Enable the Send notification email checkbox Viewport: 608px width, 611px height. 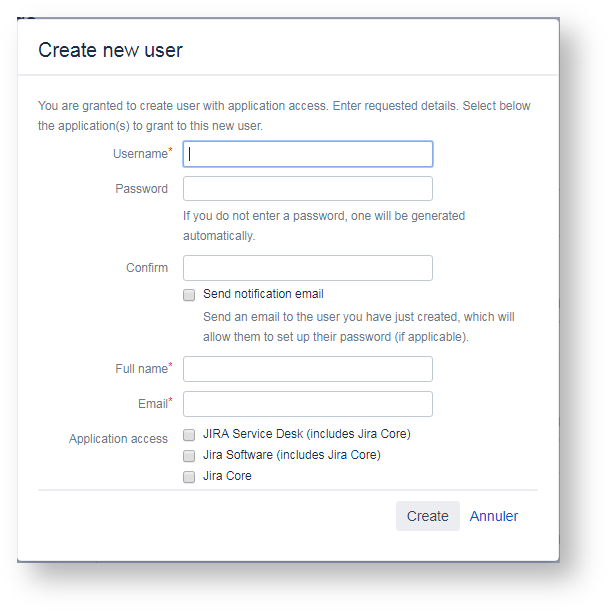point(189,295)
